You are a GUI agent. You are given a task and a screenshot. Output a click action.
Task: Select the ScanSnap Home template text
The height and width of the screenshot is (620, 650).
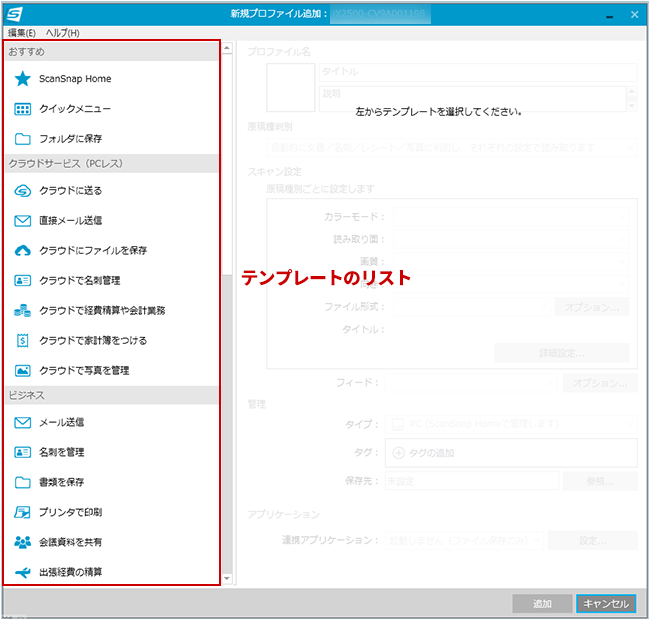75,79
